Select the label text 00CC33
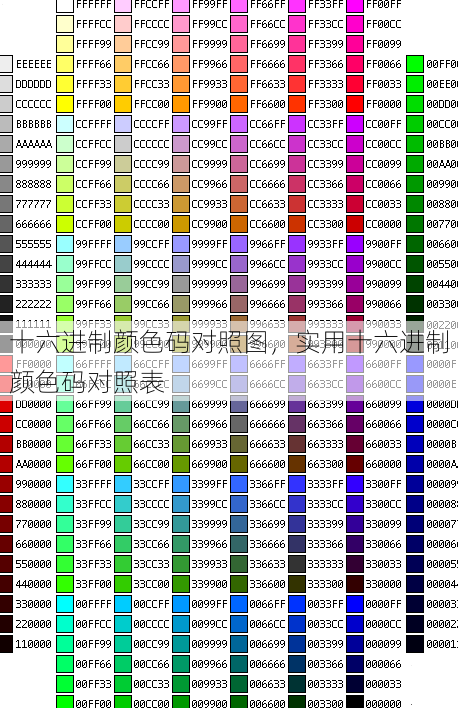Image resolution: width=458 pixels, height=708 pixels. pos(152,684)
